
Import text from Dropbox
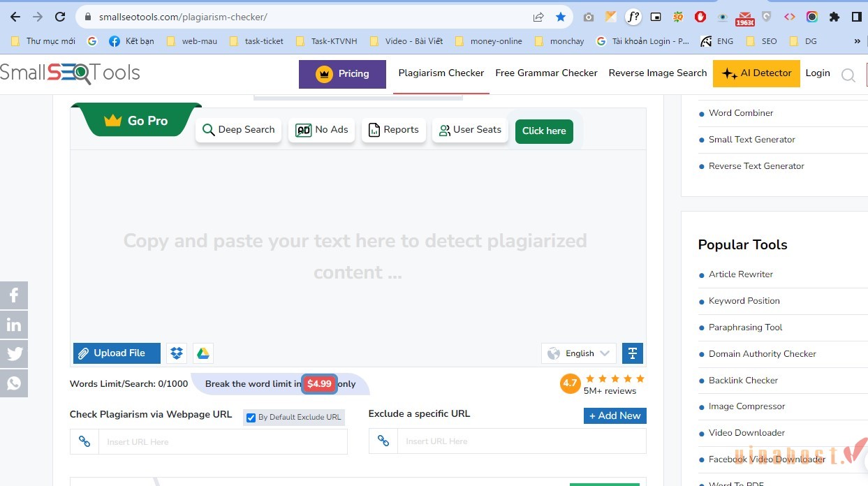click(176, 353)
